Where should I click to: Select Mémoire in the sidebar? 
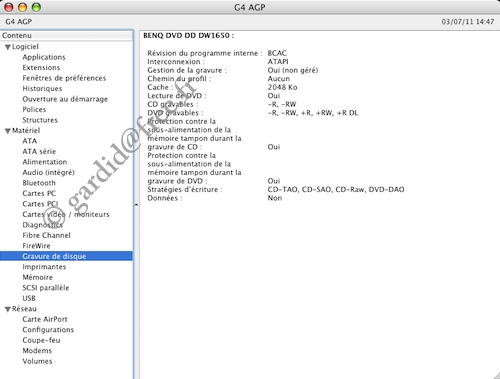pyautogui.click(x=37, y=277)
